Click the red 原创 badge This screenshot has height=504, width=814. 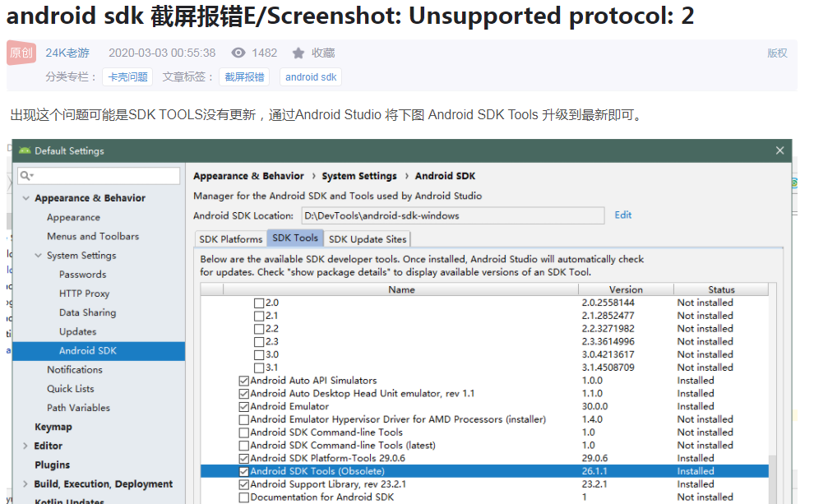coord(21,53)
